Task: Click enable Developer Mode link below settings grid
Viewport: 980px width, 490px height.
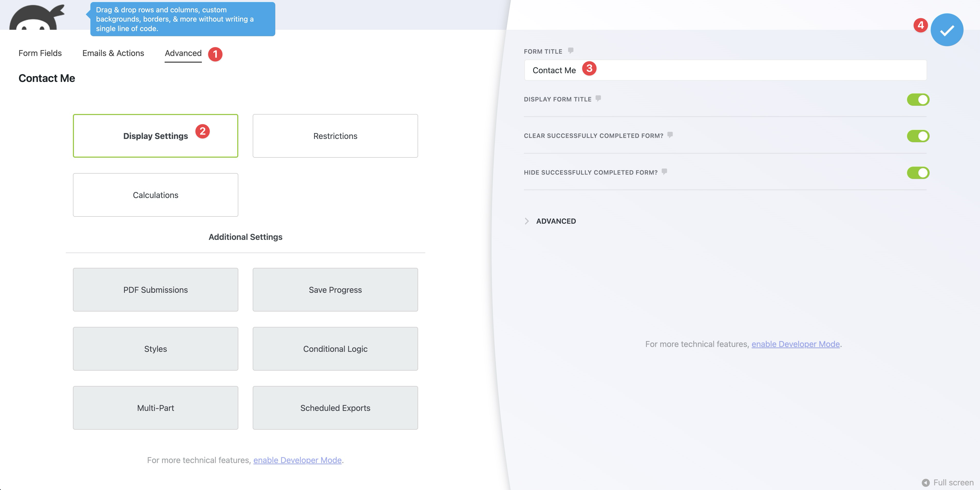Action: point(297,460)
